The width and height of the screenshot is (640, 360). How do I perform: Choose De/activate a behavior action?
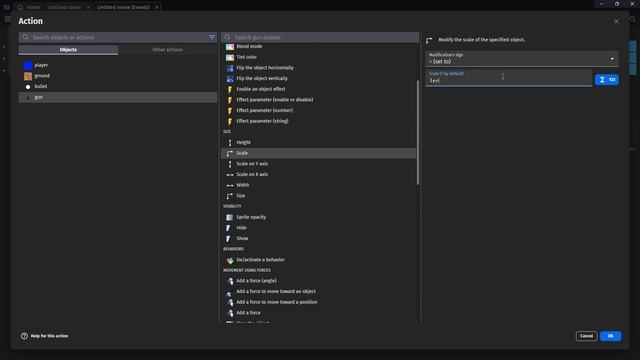(x=319, y=260)
